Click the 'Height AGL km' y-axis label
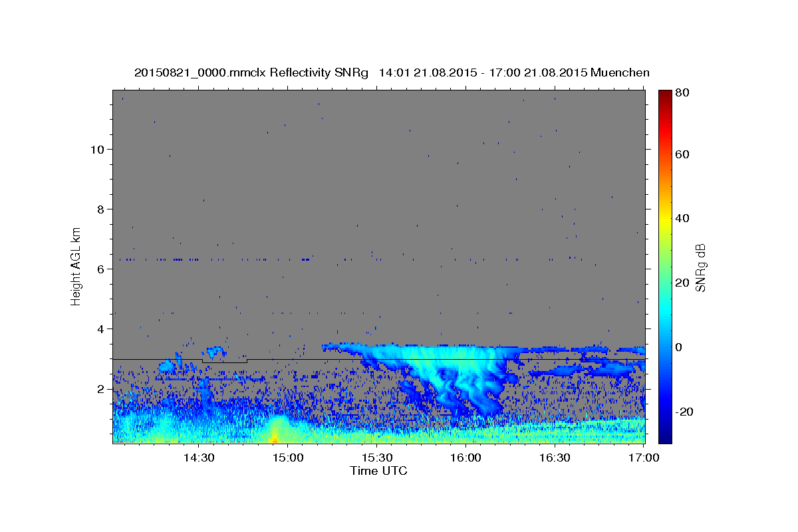The width and height of the screenshot is (798, 532). tap(76, 265)
